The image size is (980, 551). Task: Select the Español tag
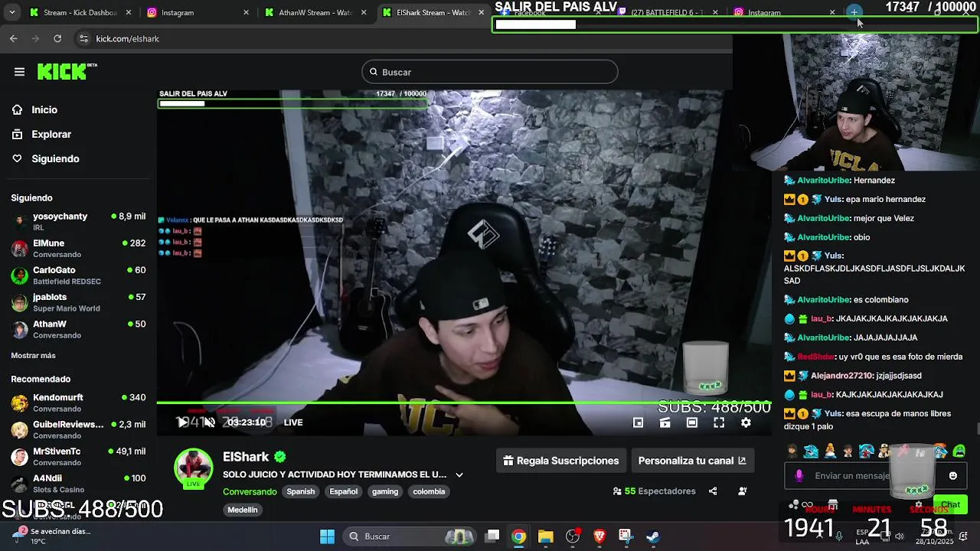344,491
